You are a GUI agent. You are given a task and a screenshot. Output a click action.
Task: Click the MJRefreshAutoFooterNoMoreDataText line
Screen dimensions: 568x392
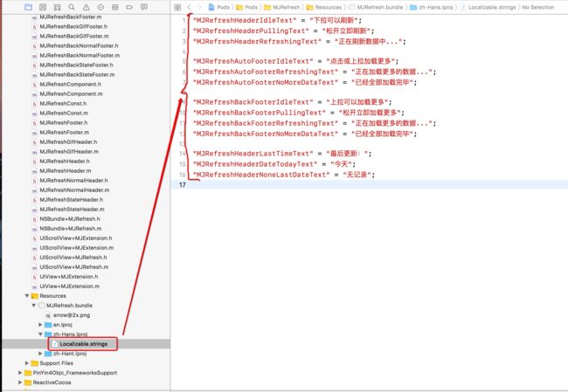pos(305,82)
